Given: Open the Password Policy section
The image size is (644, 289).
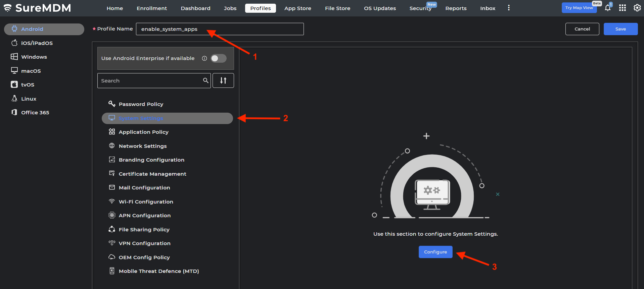Looking at the screenshot, I should click(141, 104).
